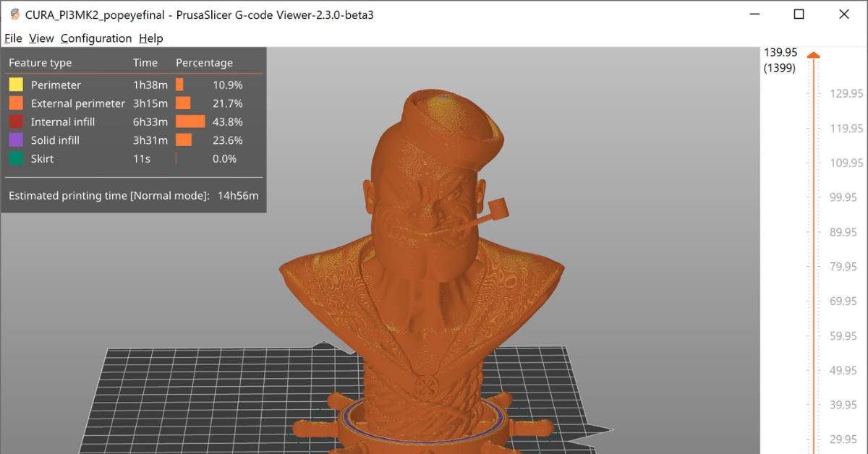This screenshot has width=868, height=454.
Task: Open the View menu
Action: (41, 38)
